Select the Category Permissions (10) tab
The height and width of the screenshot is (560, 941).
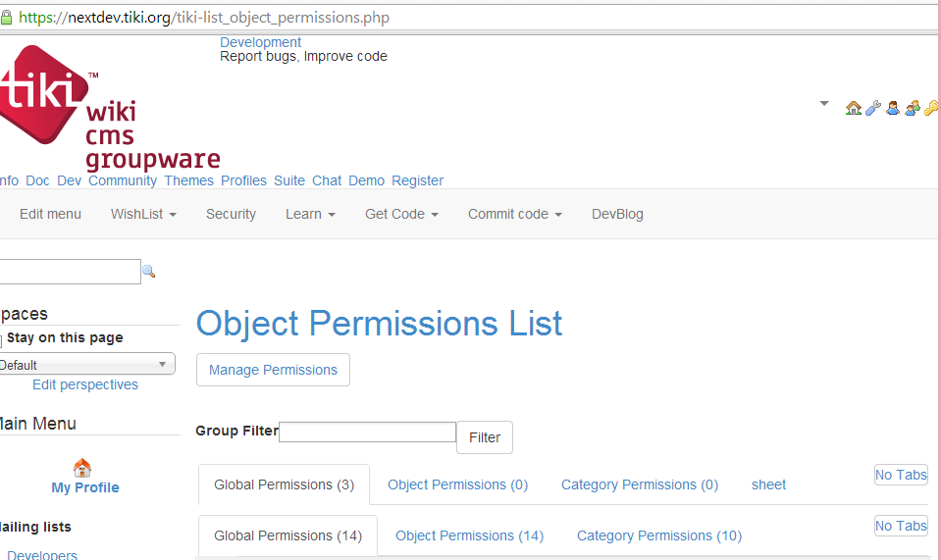point(659,535)
